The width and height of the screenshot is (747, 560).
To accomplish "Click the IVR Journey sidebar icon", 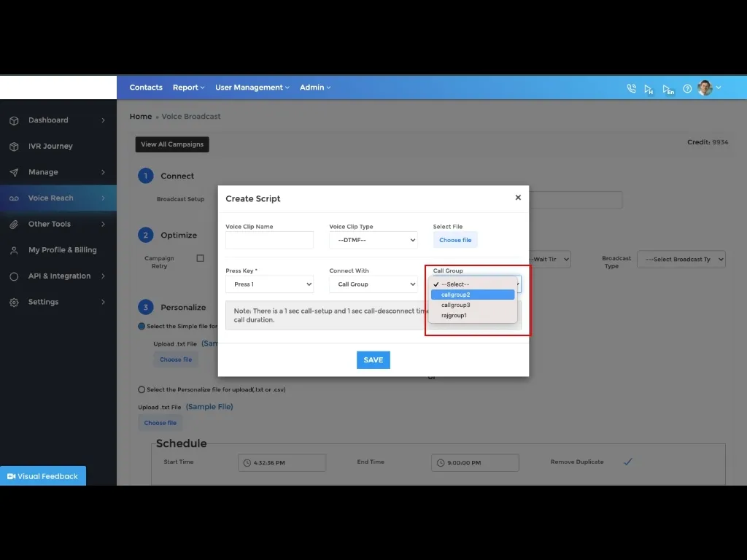I will coord(15,147).
